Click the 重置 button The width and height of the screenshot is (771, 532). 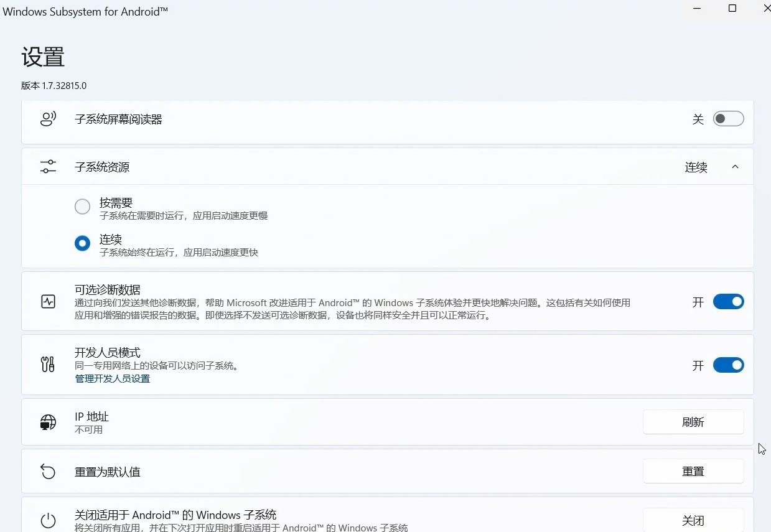click(x=693, y=471)
